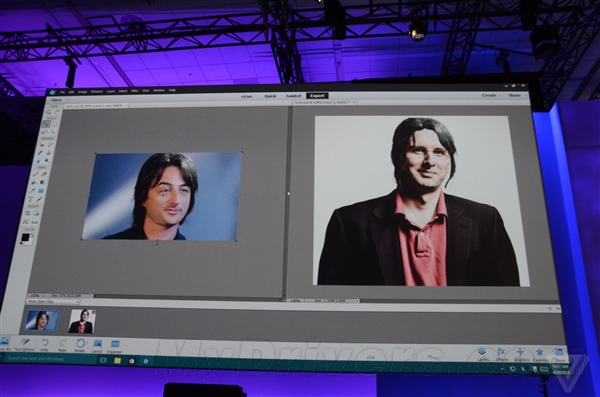This screenshot has height=397, width=600.
Task: Select the Hand tool
Action: point(57,113)
